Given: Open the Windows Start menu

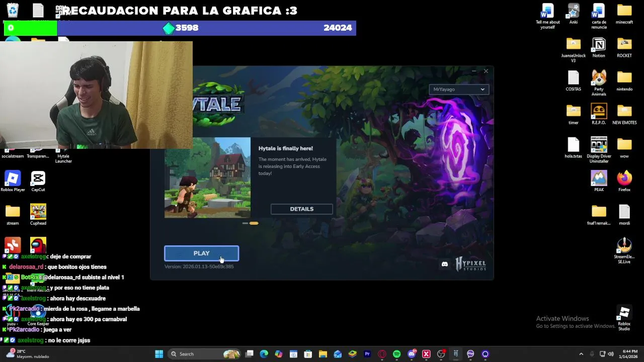Looking at the screenshot, I should click(159, 354).
